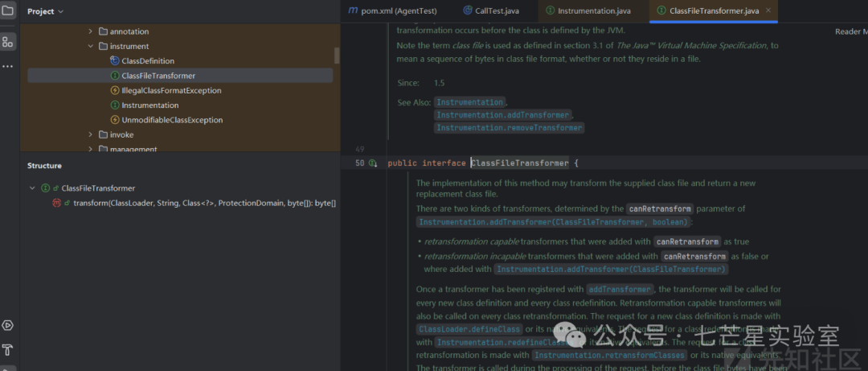Select UnmodifiableClassException in tree
Screen dimensions: 868x371
[172, 120]
